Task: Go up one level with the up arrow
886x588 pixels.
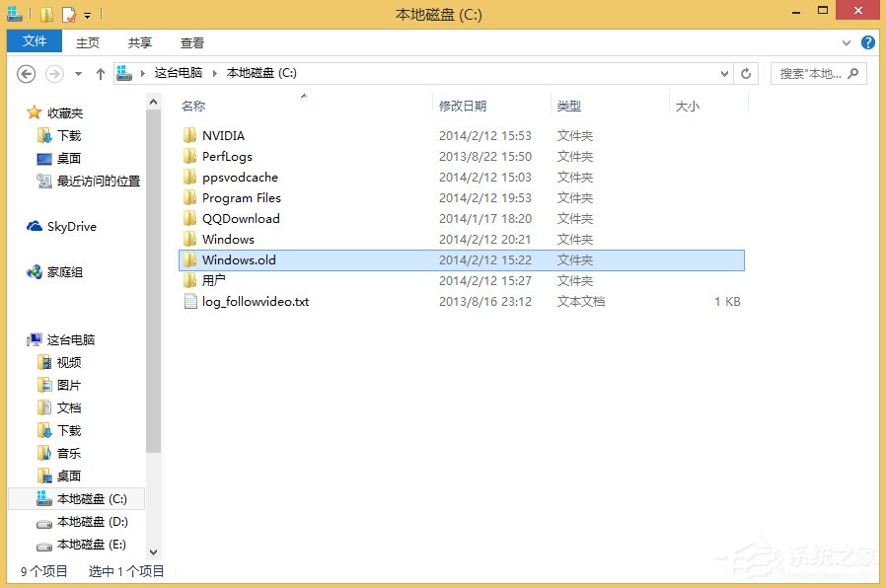Action: pos(100,72)
